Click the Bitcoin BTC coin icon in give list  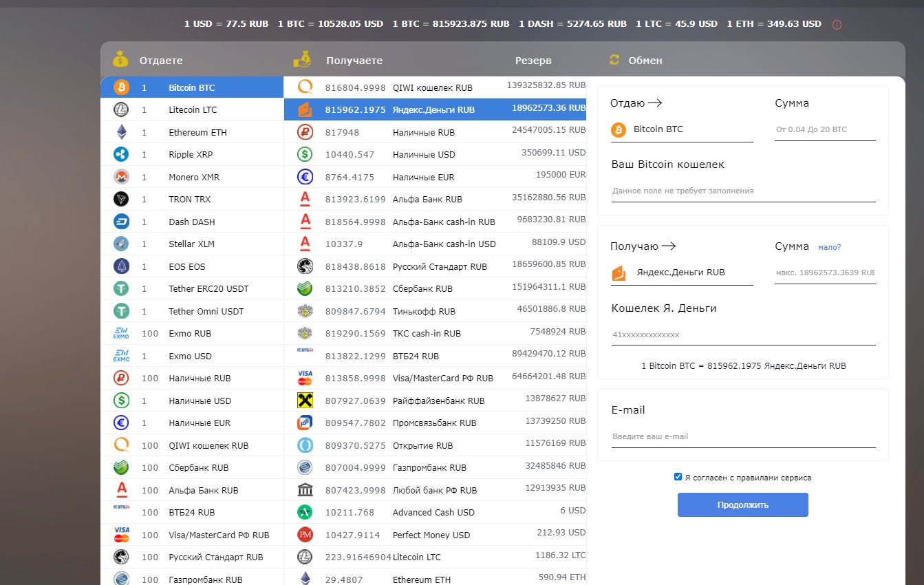coord(121,87)
